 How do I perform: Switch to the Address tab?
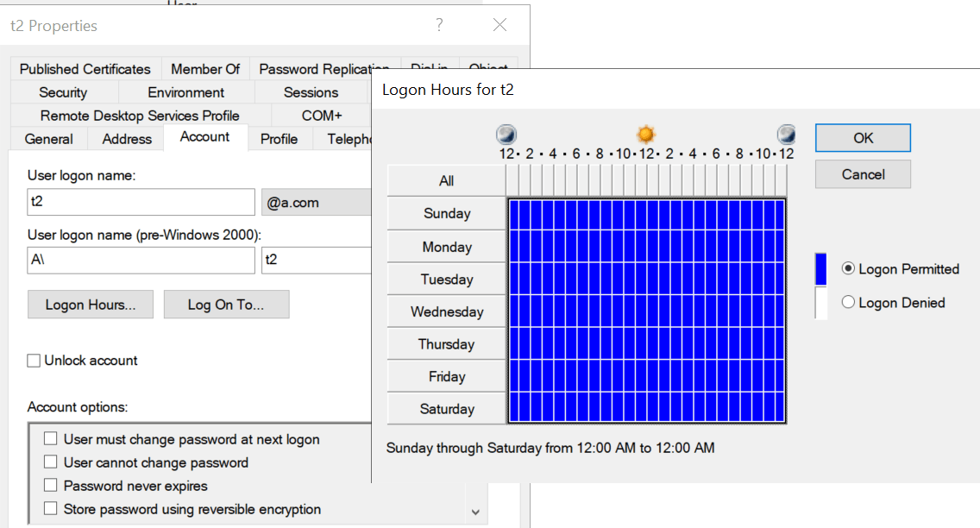point(127,139)
